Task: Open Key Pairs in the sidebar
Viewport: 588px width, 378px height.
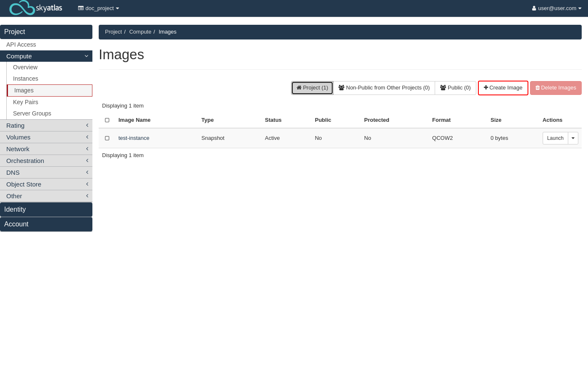Action: click(26, 102)
